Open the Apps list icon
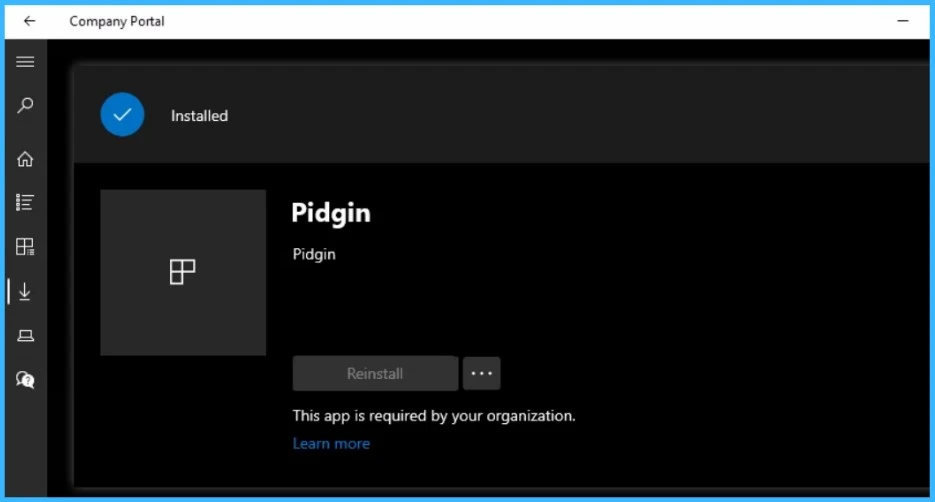This screenshot has height=502, width=935. (x=25, y=203)
